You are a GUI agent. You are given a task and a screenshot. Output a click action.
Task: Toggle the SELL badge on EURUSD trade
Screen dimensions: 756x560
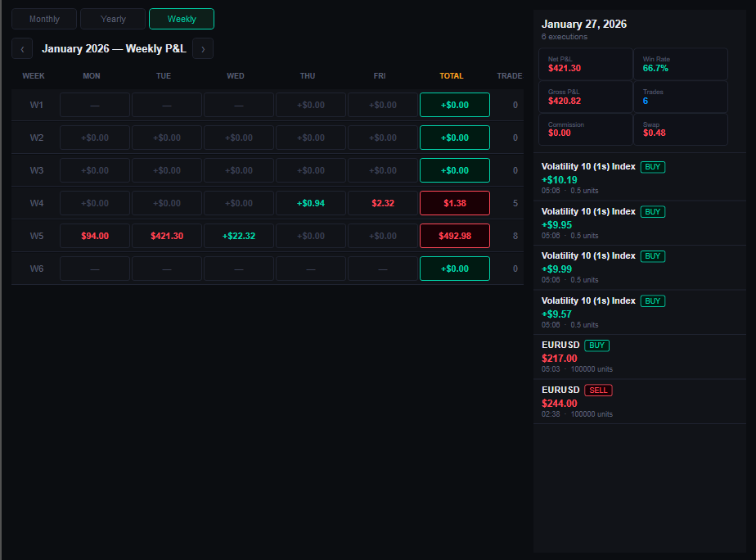[598, 390]
